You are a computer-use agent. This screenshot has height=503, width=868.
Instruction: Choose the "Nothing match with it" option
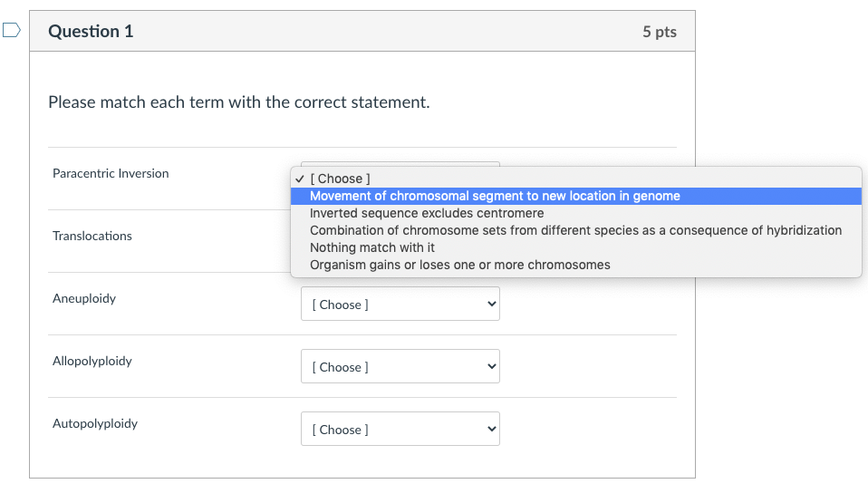point(372,247)
